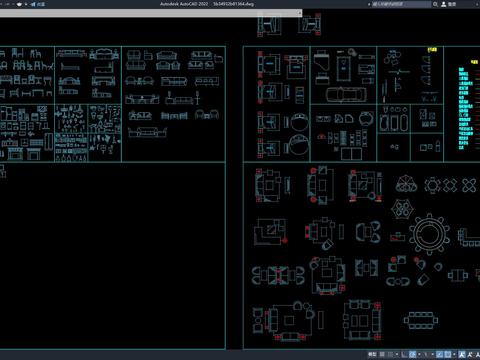Expand the Polar Tracking angle arrow

[419, 354]
